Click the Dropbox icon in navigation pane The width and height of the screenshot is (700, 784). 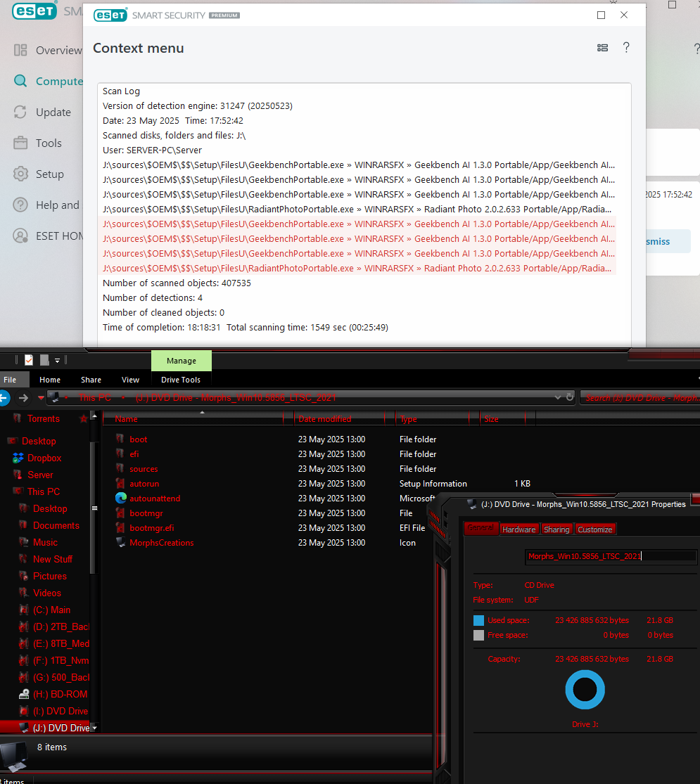(x=18, y=458)
